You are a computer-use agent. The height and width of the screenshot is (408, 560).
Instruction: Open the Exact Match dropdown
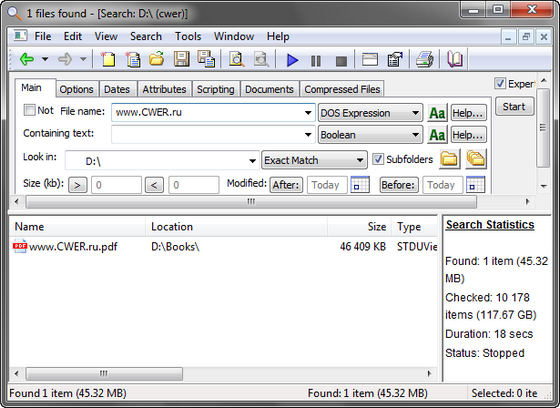pos(314,160)
